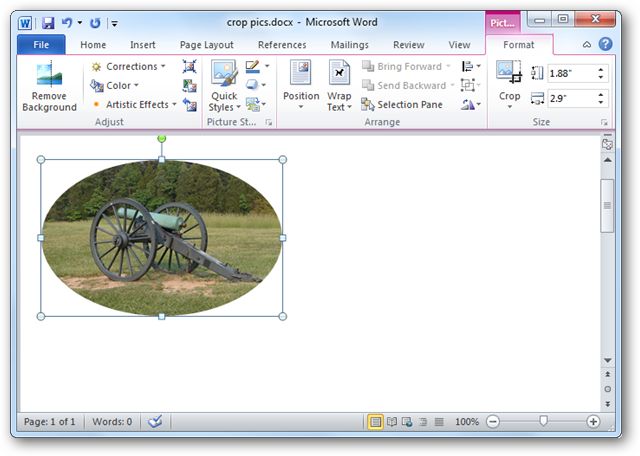640x456 pixels.
Task: Switch to Print Layout view
Action: [x=375, y=421]
